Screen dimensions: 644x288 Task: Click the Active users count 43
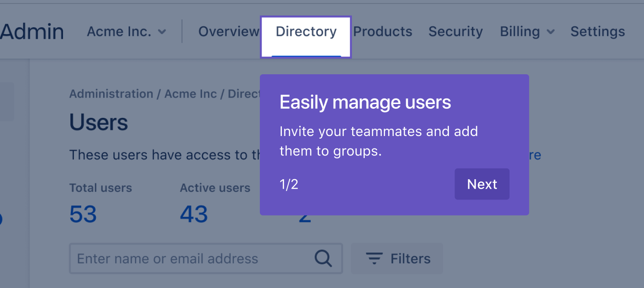click(194, 214)
